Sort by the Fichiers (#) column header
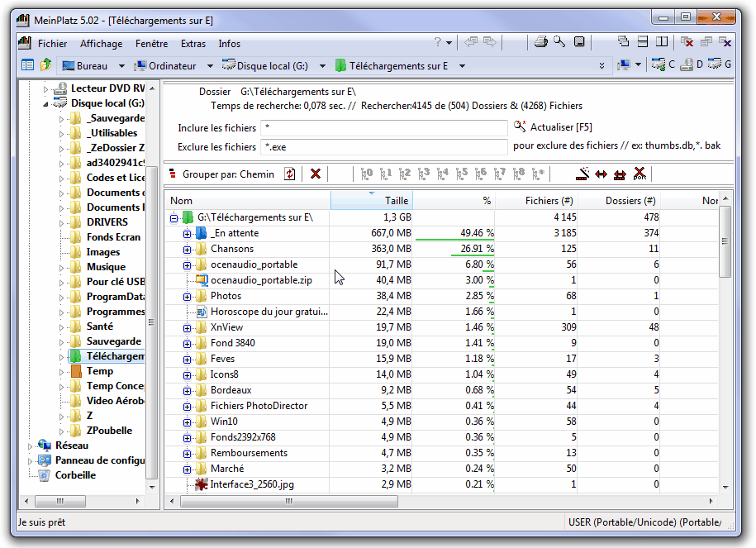Screen dimensions: 756x548 pos(536,200)
